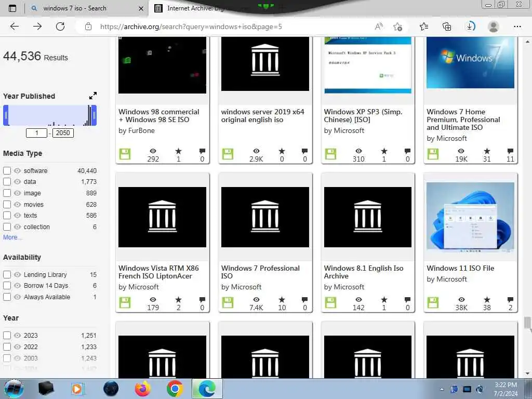This screenshot has width=532, height=399.
Task: Edit the end year field showing 2050
Action: [x=63, y=132]
